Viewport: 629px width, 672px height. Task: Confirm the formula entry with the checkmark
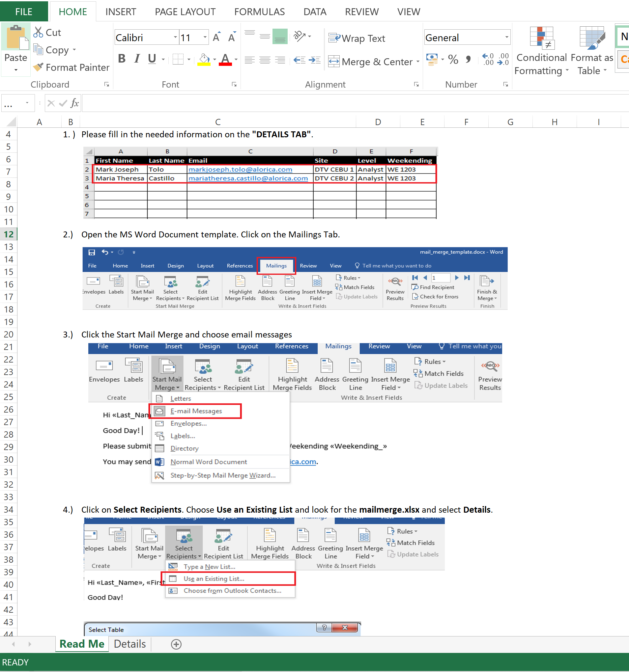click(x=63, y=103)
